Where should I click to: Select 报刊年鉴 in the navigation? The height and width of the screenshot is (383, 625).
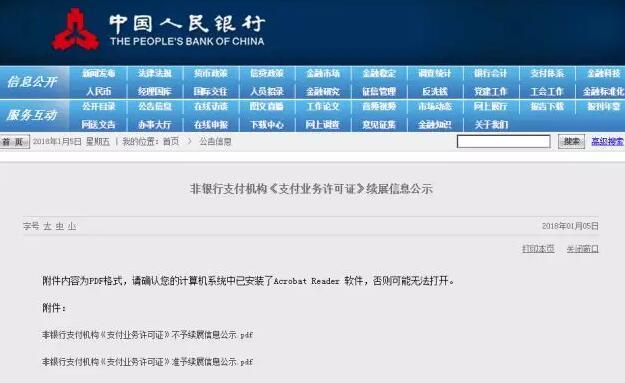603,106
